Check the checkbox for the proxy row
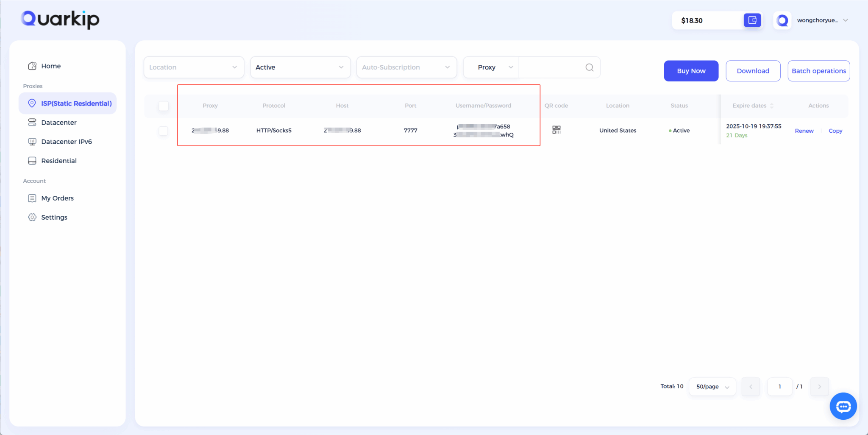This screenshot has width=868, height=435. [163, 131]
